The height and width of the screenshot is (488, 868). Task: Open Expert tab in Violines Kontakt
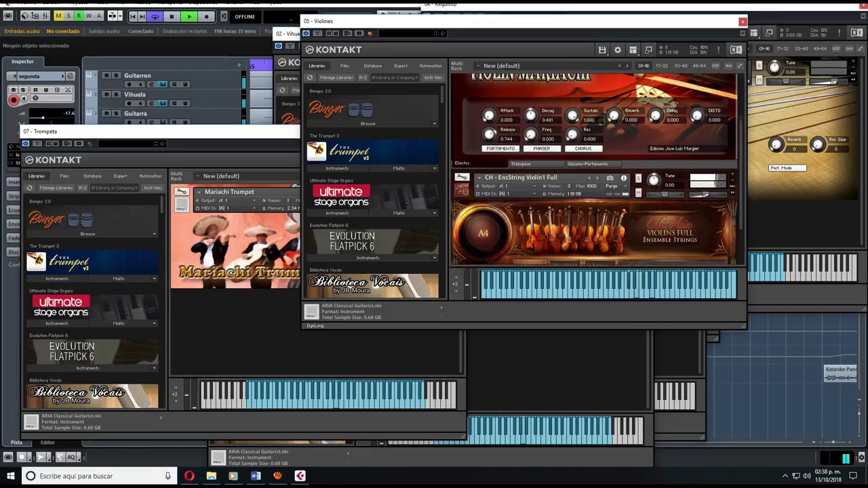(401, 66)
